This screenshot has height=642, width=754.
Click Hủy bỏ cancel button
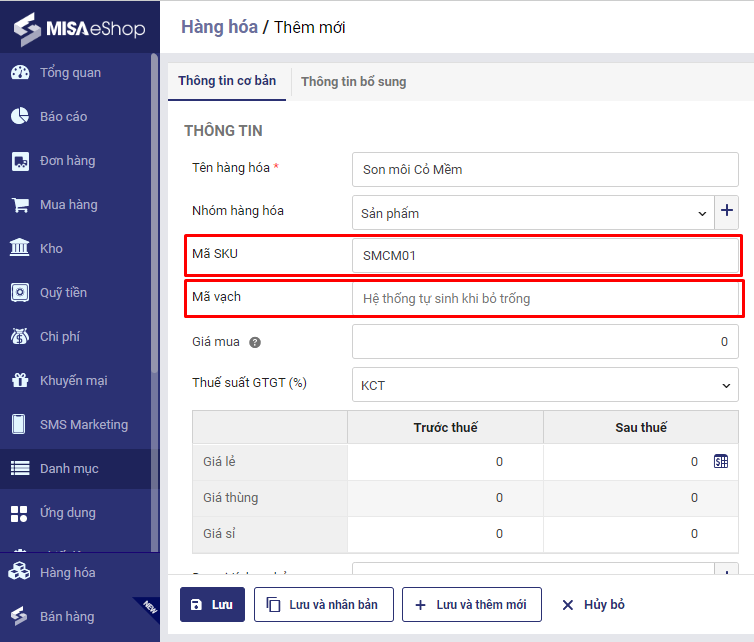(593, 604)
